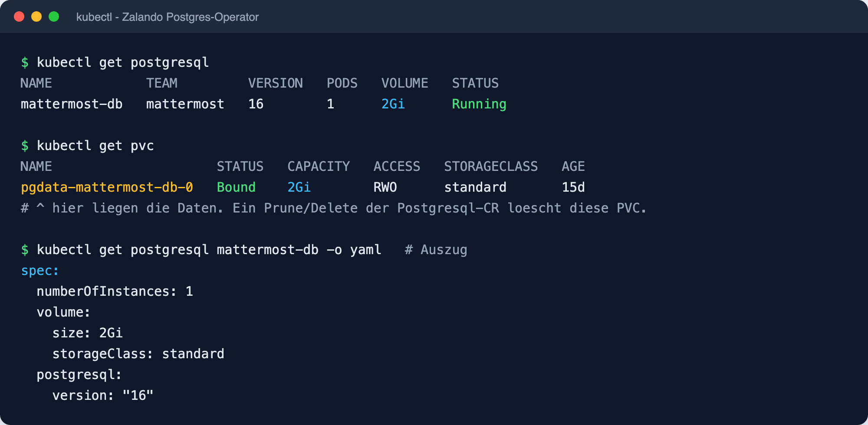The image size is (868, 425).
Task: Click the 'spec:' yaml key
Action: pos(40,271)
